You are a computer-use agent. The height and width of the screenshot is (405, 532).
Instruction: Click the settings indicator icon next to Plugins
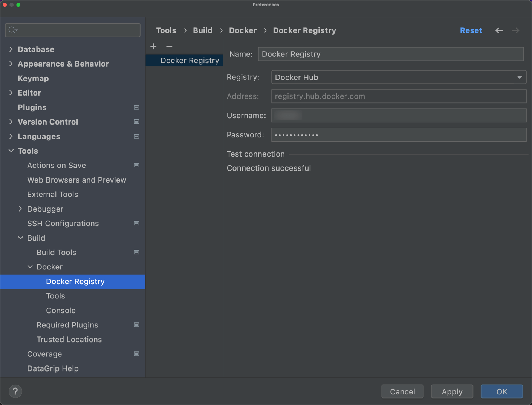(x=136, y=107)
